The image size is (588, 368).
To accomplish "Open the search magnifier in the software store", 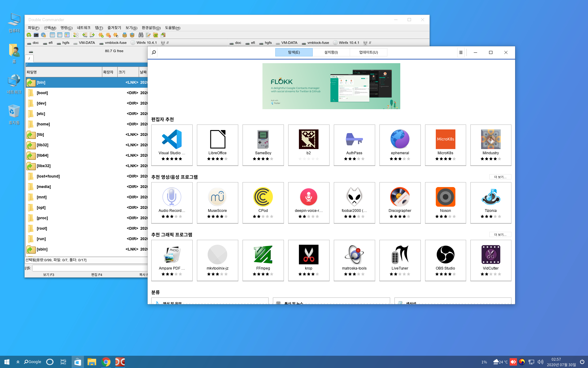I will (x=154, y=52).
